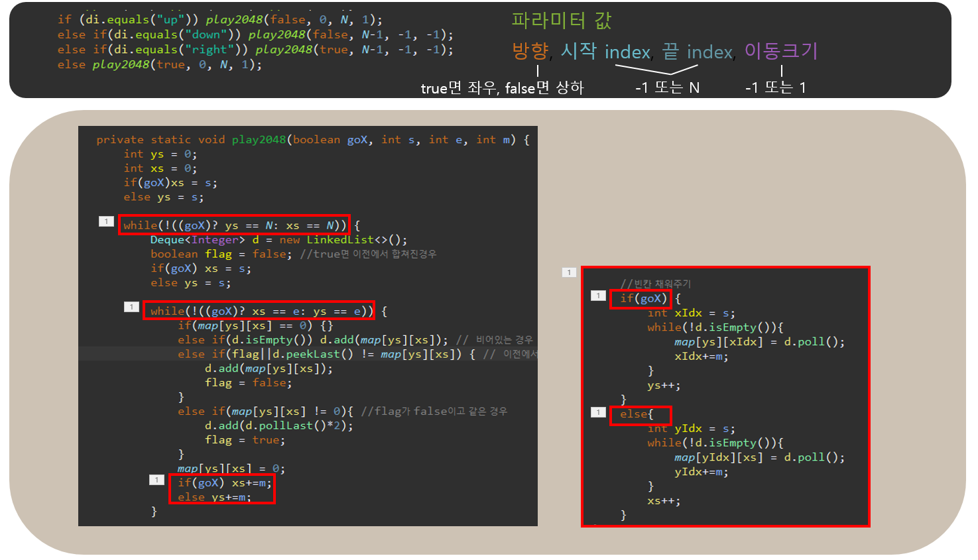Click the 'if(map[ys][xs] == 0) {}' line
The width and height of the screenshot is (978, 560).
pyautogui.click(x=255, y=325)
